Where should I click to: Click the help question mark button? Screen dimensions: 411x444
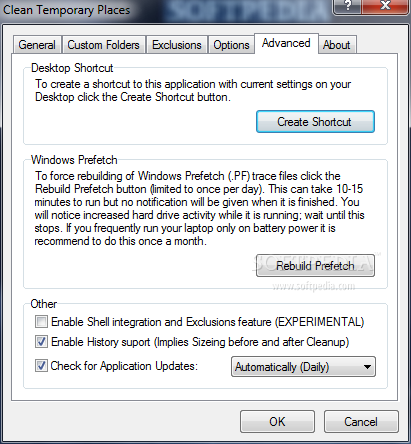pos(347,6)
